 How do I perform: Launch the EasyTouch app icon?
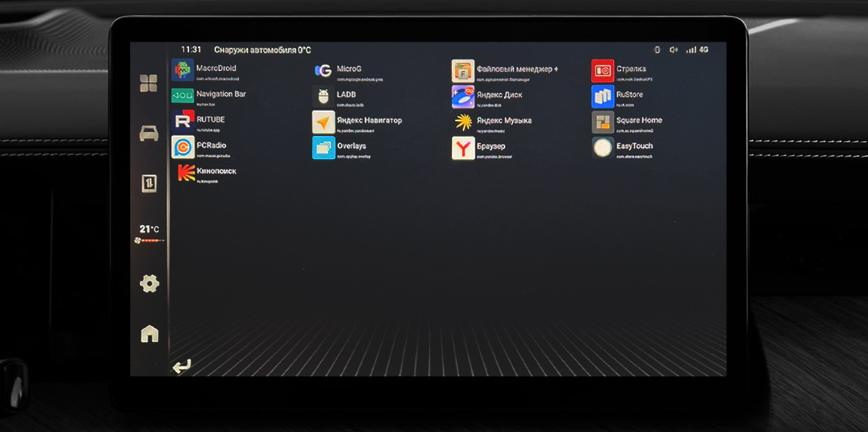point(603,148)
